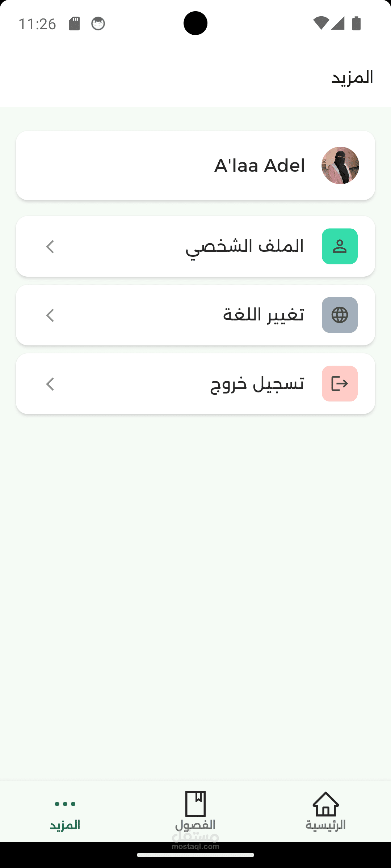Switch to the الرئيسية tab label

325,825
